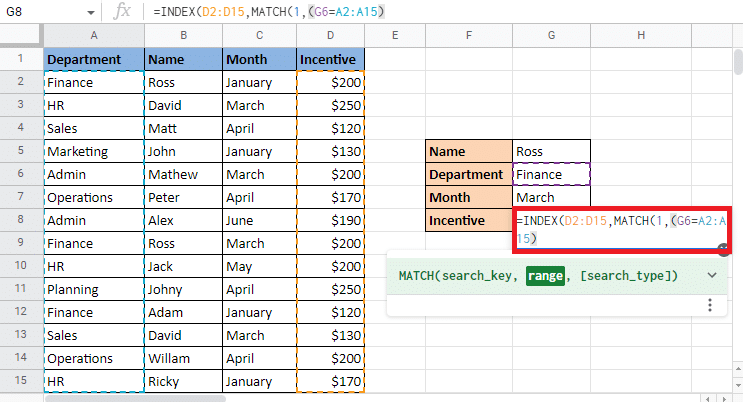Expand the MATCH function help chevron
Image resolution: width=743 pixels, height=402 pixels.
[x=711, y=275]
